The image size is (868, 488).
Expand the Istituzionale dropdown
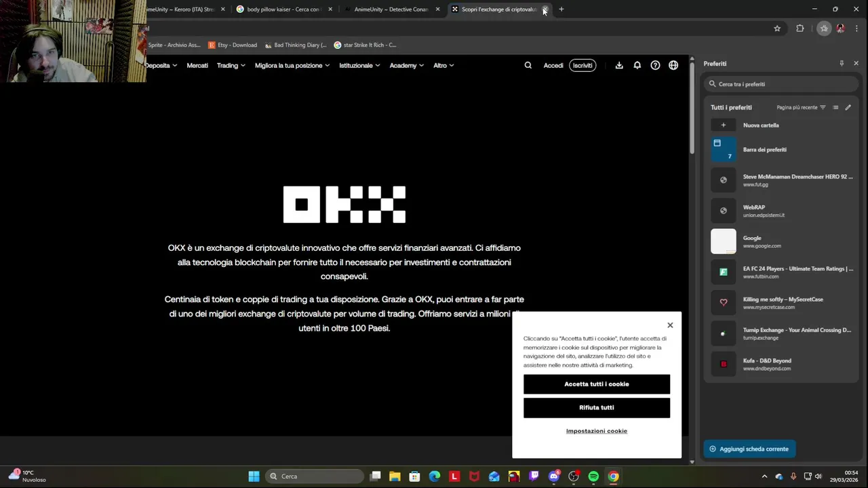click(x=359, y=66)
